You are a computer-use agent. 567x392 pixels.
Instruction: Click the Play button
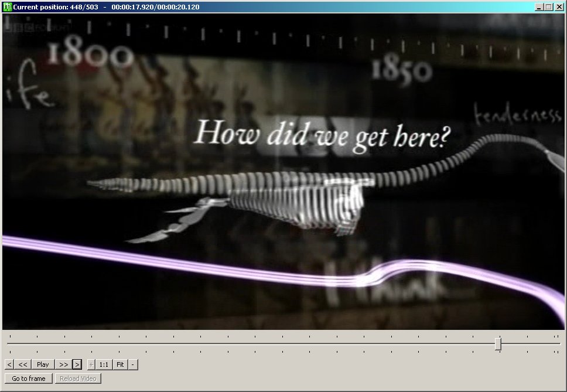pyautogui.click(x=43, y=364)
